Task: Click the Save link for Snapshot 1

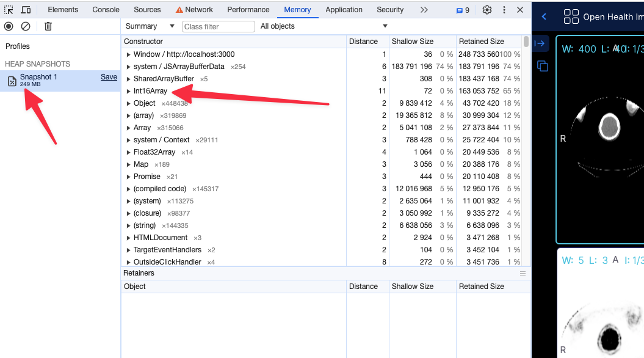Action: [x=109, y=77]
